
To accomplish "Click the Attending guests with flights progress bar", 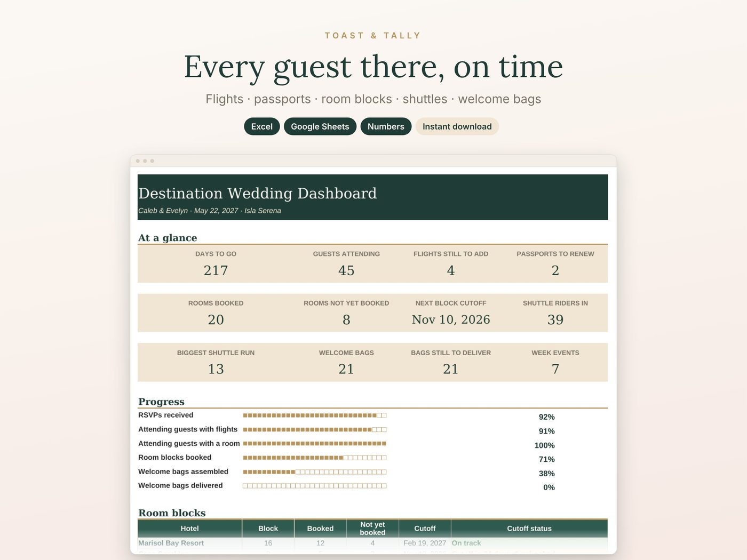I will tap(315, 429).
